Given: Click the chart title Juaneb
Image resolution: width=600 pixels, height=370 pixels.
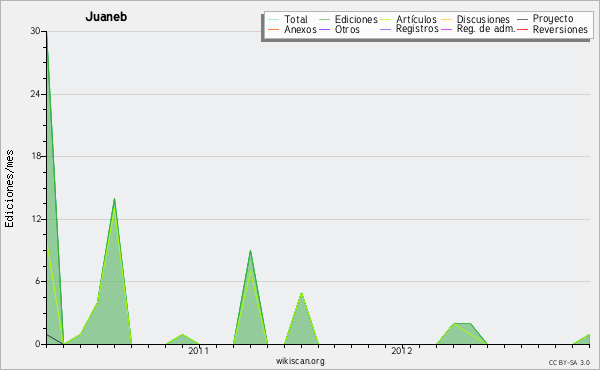Looking at the screenshot, I should point(106,17).
